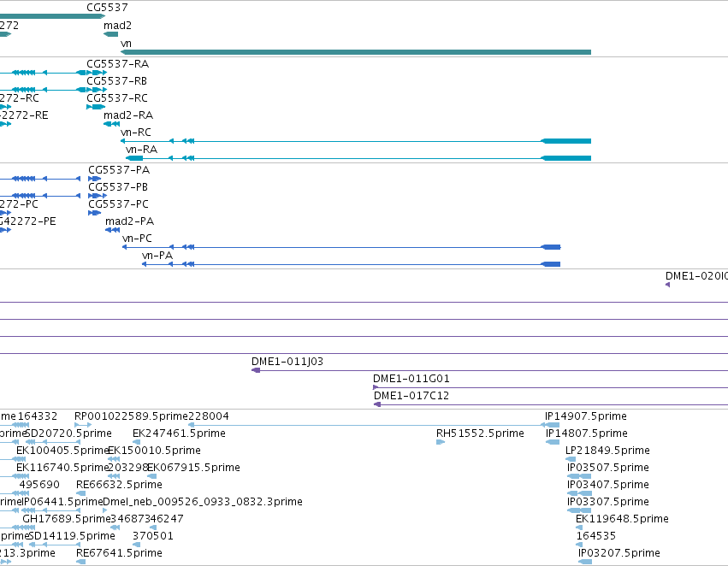Select the EK247461.5prime EST label
The height and width of the screenshot is (566, 728).
[x=179, y=433]
